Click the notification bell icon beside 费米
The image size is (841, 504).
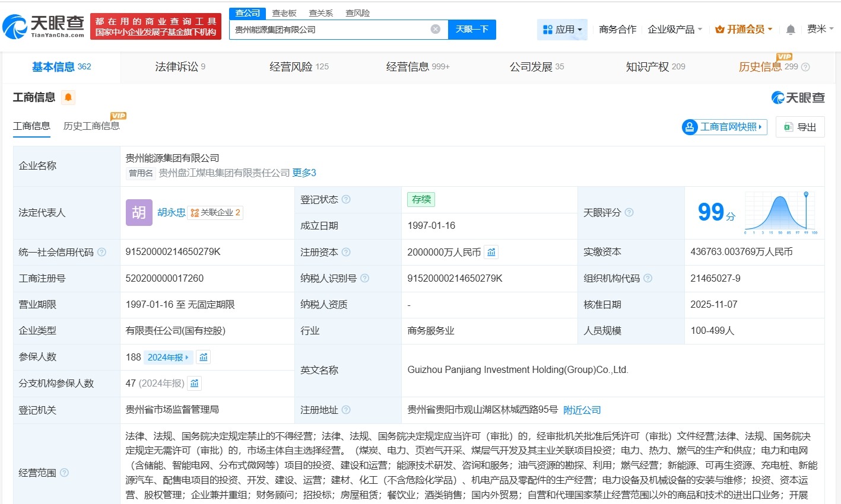point(790,29)
